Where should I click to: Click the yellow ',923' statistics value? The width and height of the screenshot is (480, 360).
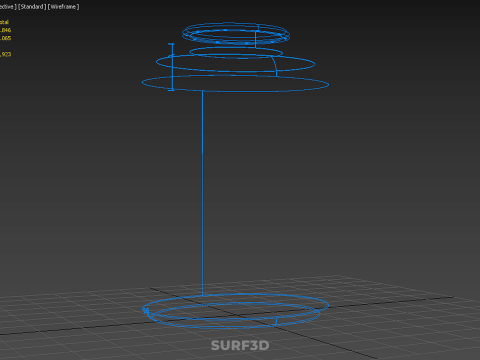[x=5, y=54]
